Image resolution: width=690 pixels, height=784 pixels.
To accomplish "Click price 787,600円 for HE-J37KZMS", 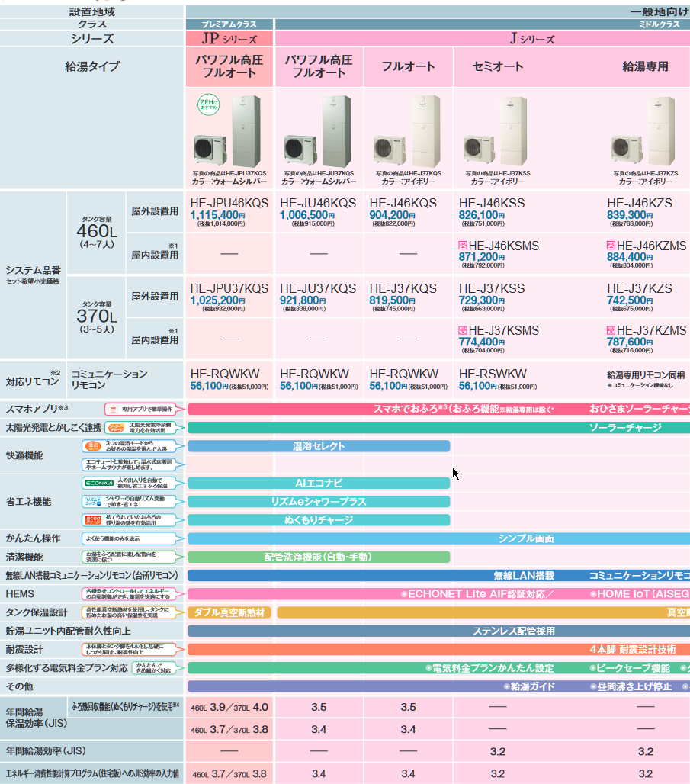I will [x=630, y=342].
